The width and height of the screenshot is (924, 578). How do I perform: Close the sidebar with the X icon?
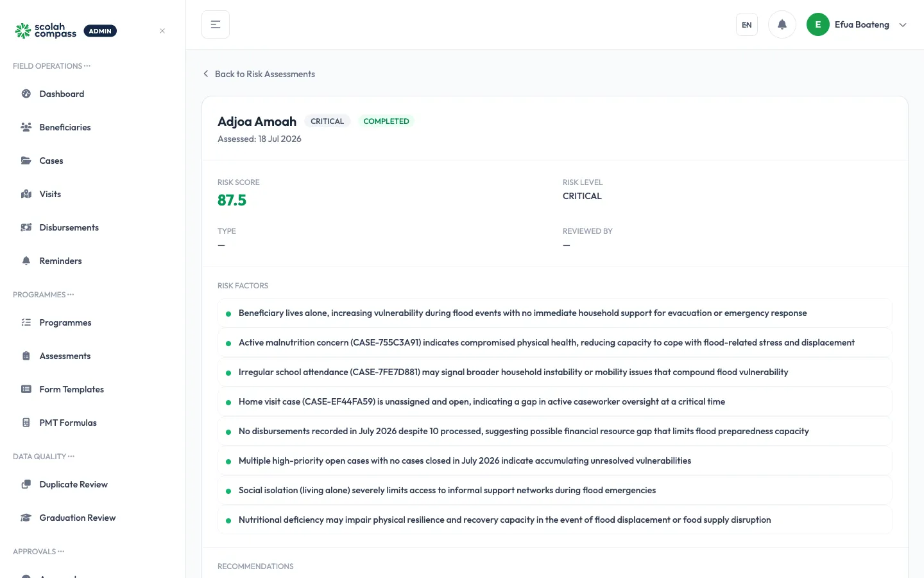point(162,31)
